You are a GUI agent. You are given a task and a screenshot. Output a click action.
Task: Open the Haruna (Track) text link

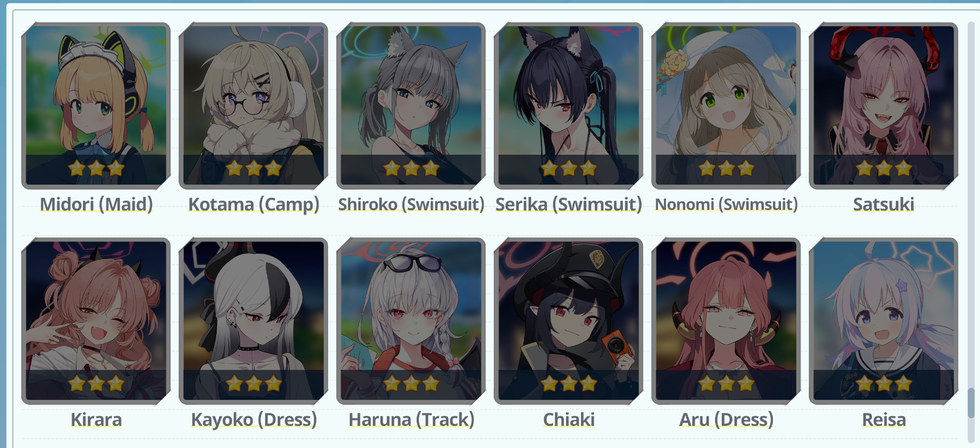(x=411, y=420)
